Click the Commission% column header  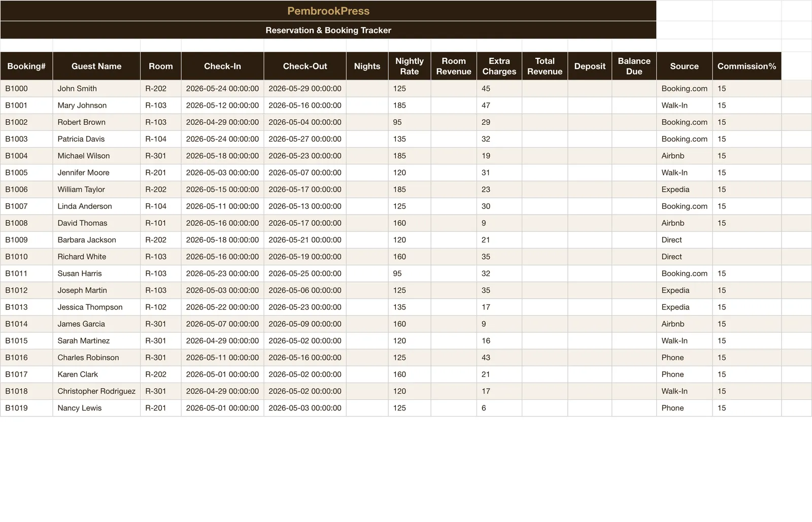click(747, 66)
